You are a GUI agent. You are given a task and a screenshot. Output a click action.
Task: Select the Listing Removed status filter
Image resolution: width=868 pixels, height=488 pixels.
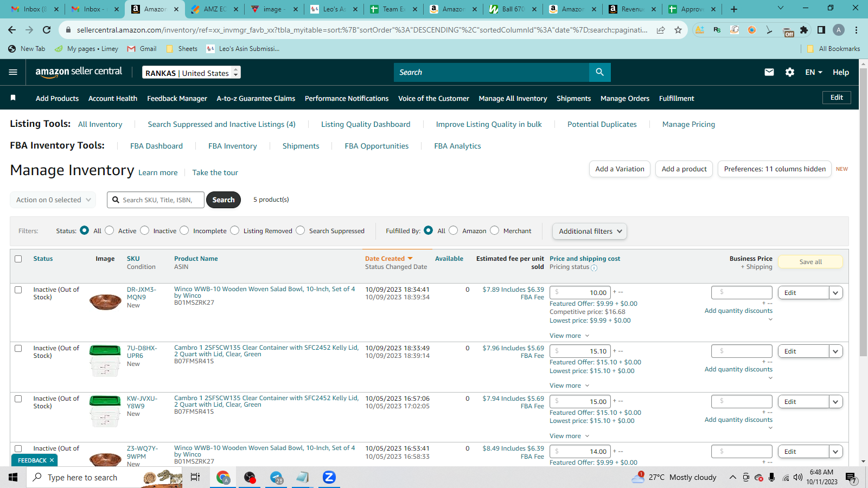[x=235, y=230]
